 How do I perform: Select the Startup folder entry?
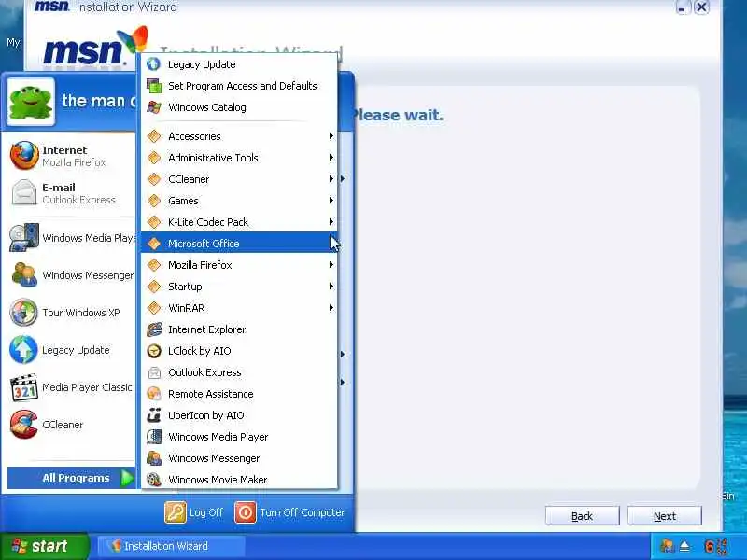point(239,287)
